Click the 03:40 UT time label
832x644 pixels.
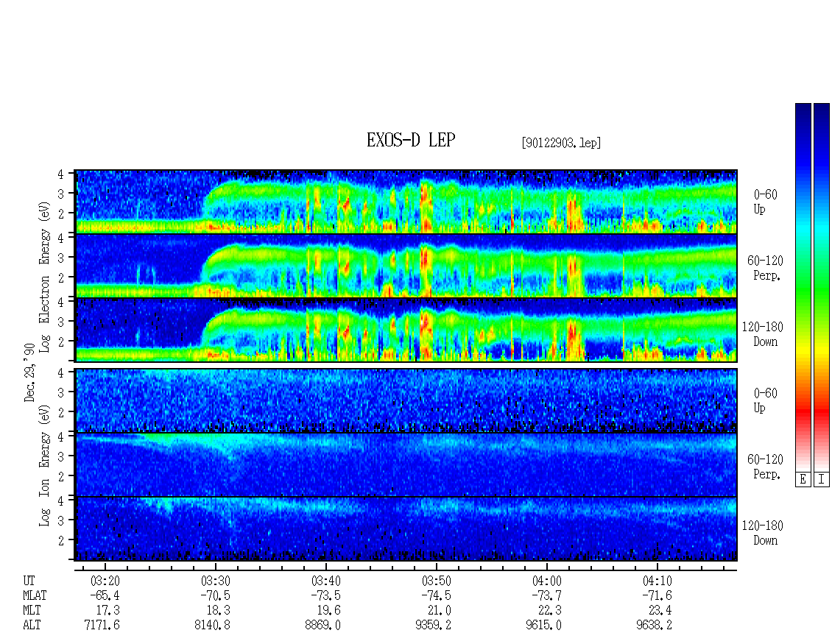click(325, 581)
